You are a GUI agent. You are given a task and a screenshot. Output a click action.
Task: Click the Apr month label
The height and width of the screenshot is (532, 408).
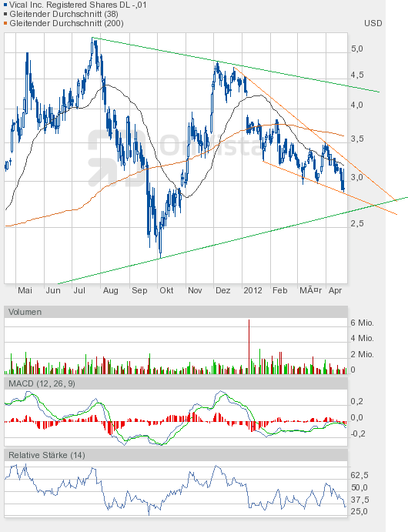tap(335, 291)
